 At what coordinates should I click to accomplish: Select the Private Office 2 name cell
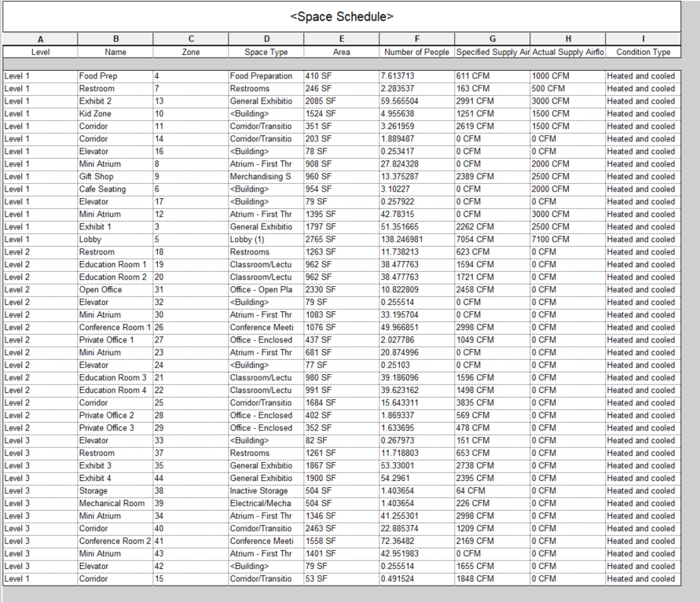coord(115,415)
